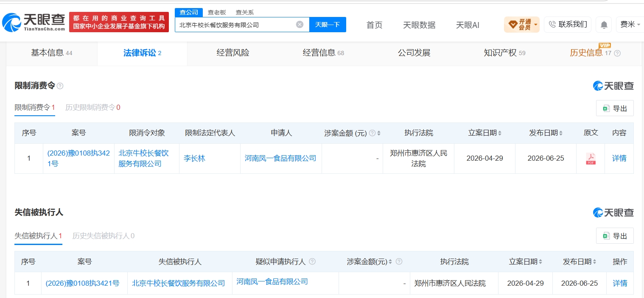644x298 pixels.
Task: Switch search mode to 查老板
Action: coord(217,12)
